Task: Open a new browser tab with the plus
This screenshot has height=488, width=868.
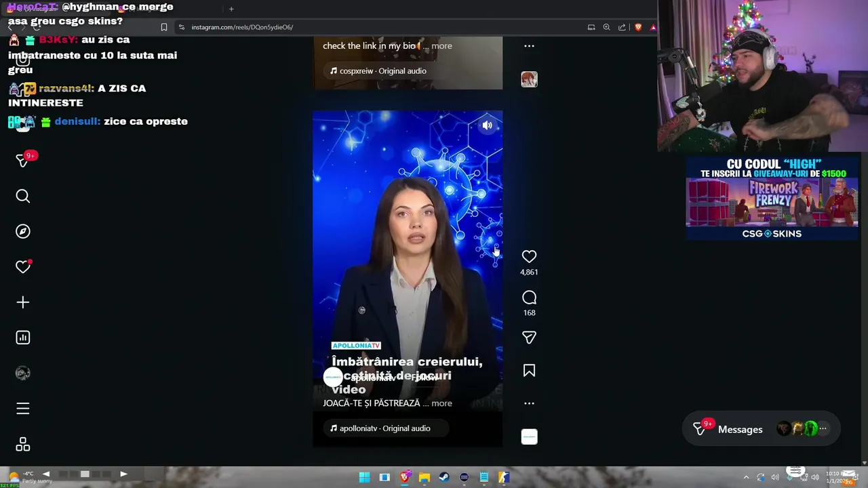Action: [231, 9]
